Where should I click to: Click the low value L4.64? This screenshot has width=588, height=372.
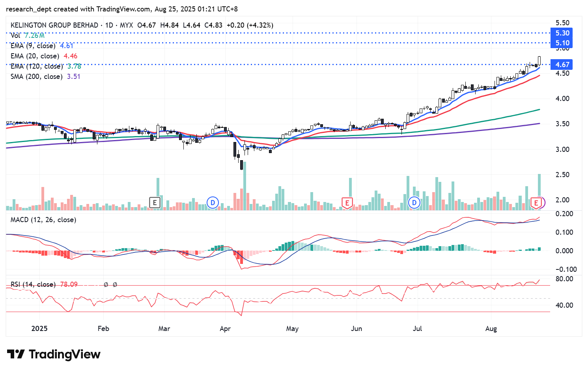pyautogui.click(x=192, y=25)
